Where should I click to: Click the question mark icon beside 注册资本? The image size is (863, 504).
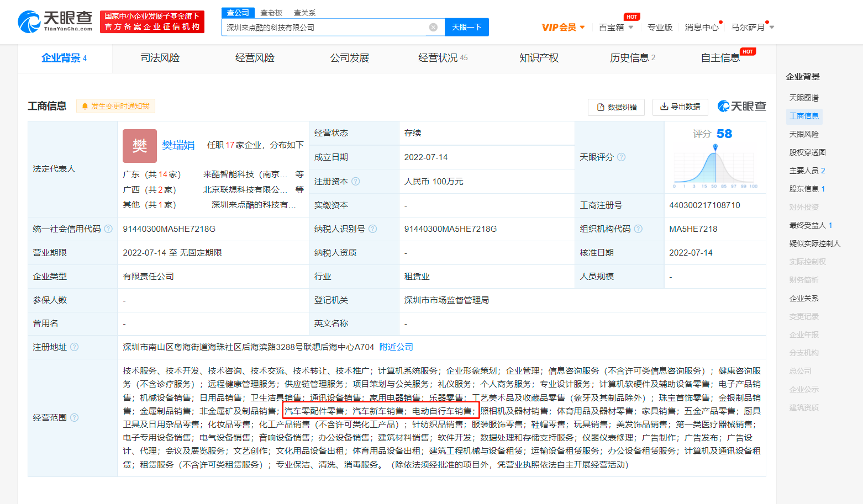click(x=356, y=181)
